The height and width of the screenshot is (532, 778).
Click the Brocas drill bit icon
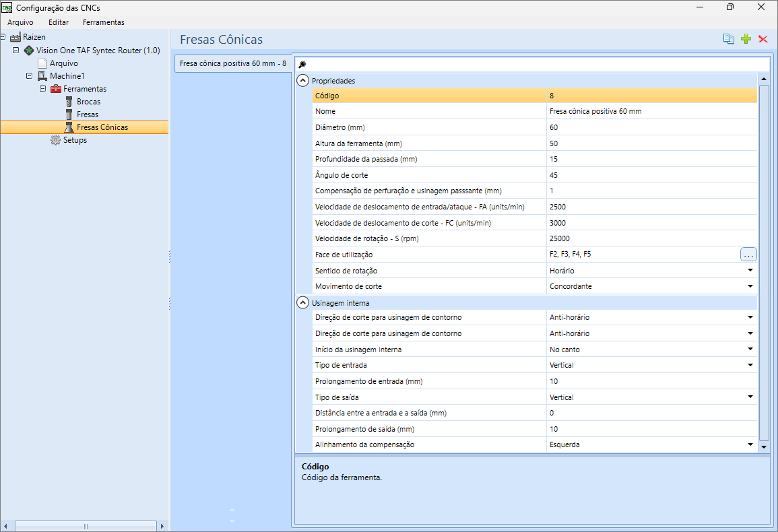pyautogui.click(x=69, y=102)
